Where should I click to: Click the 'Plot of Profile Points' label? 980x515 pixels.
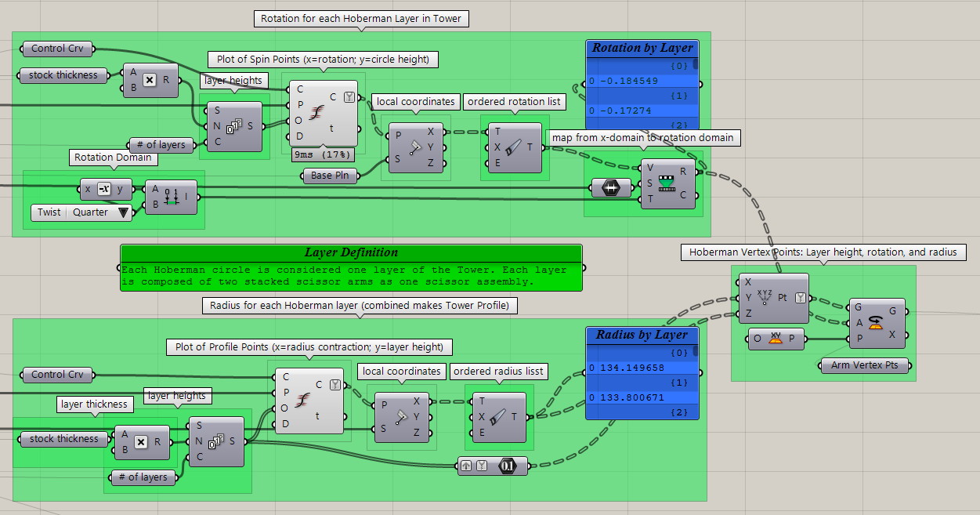(309, 347)
